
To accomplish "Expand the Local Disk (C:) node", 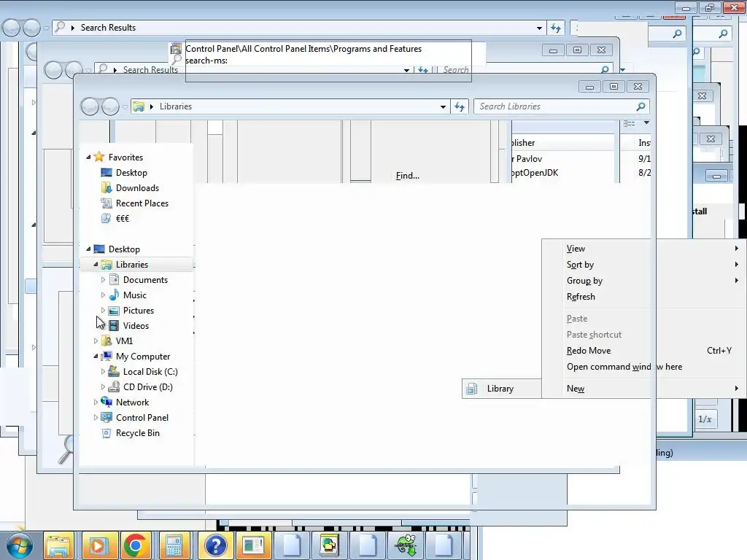I will [x=103, y=371].
